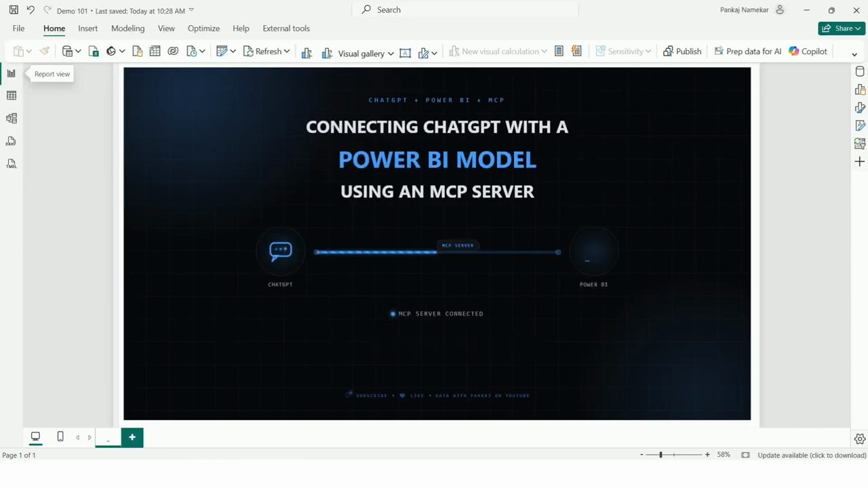Create a new measure with calculator icon
The width and height of the screenshot is (868, 488).
click(559, 52)
